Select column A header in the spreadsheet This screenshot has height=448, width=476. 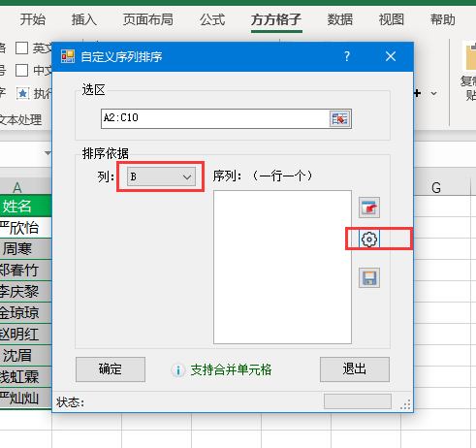(25, 187)
